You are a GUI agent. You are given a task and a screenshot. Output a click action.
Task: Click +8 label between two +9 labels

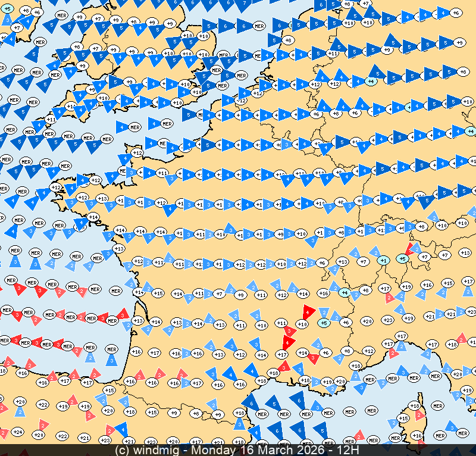[x=195, y=414]
